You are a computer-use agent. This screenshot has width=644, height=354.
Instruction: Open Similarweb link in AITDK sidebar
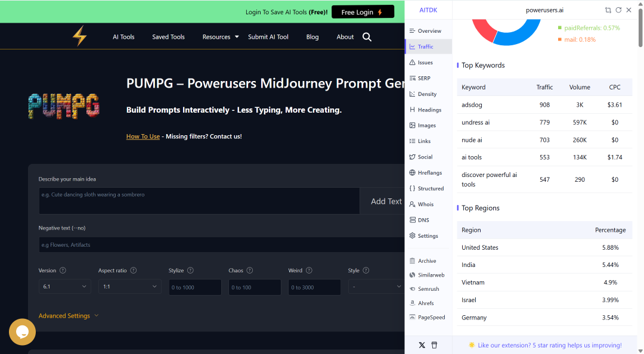tap(428, 275)
